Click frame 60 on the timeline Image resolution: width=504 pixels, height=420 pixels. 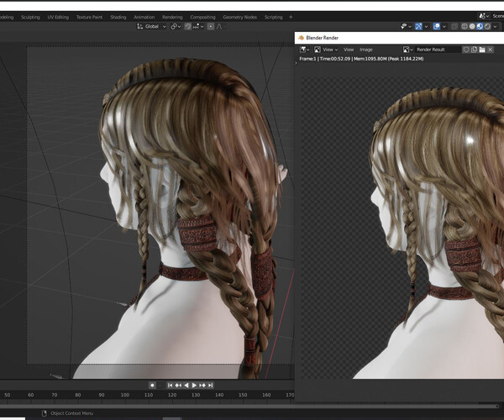30,395
